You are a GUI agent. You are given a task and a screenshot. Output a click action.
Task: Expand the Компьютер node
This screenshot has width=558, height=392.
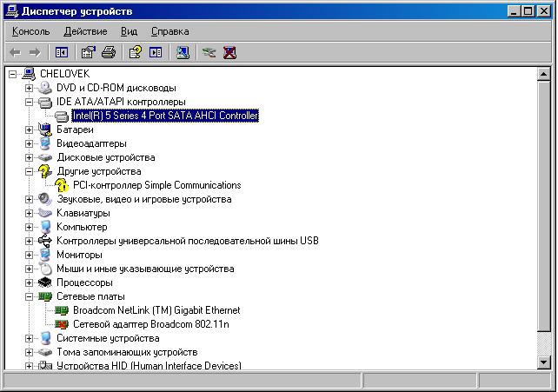pyautogui.click(x=30, y=228)
